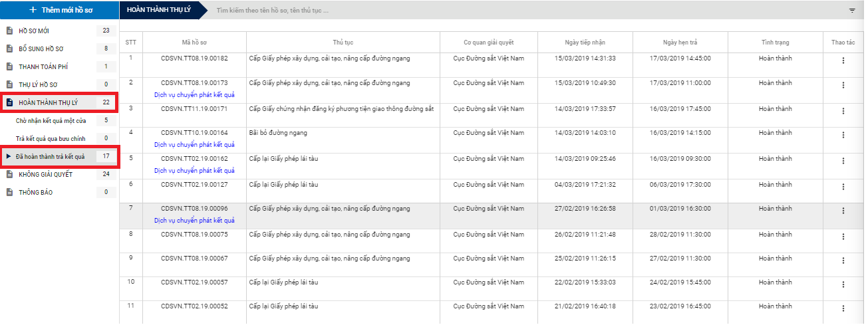
Task: Click document icon beside HỒ SƠ MỚI
Action: coord(9,31)
